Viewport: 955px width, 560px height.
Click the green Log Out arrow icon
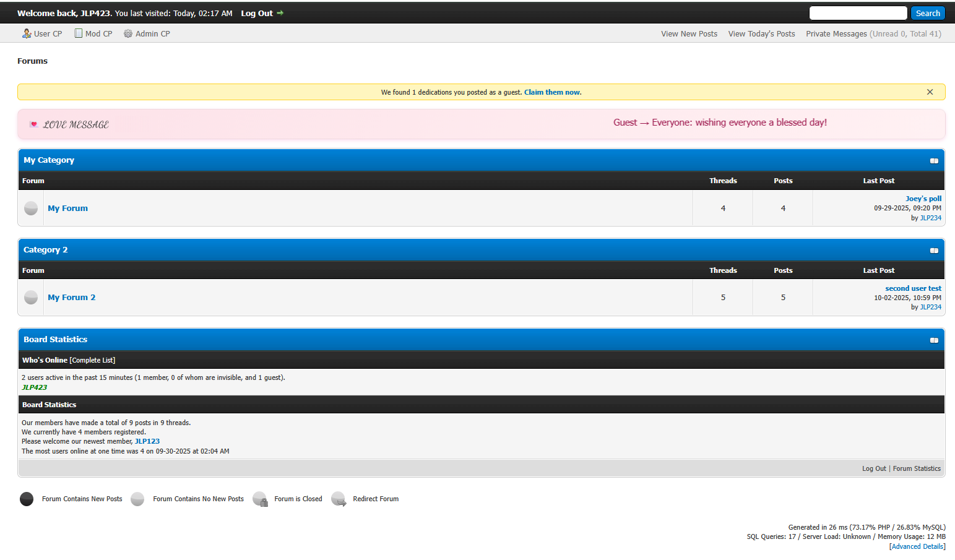pyautogui.click(x=280, y=13)
